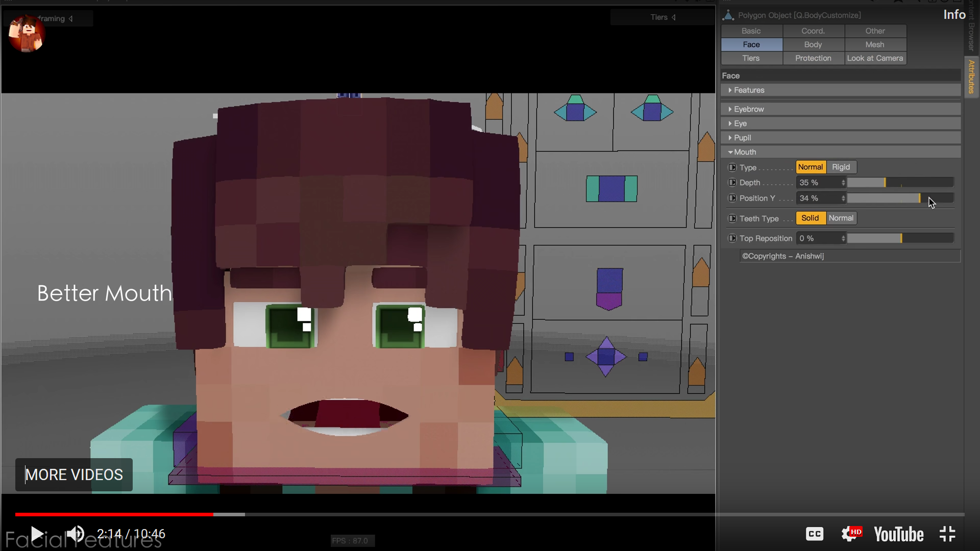Click the Top Reposition stepper arrows
Screen dimensions: 980x551
coord(843,238)
